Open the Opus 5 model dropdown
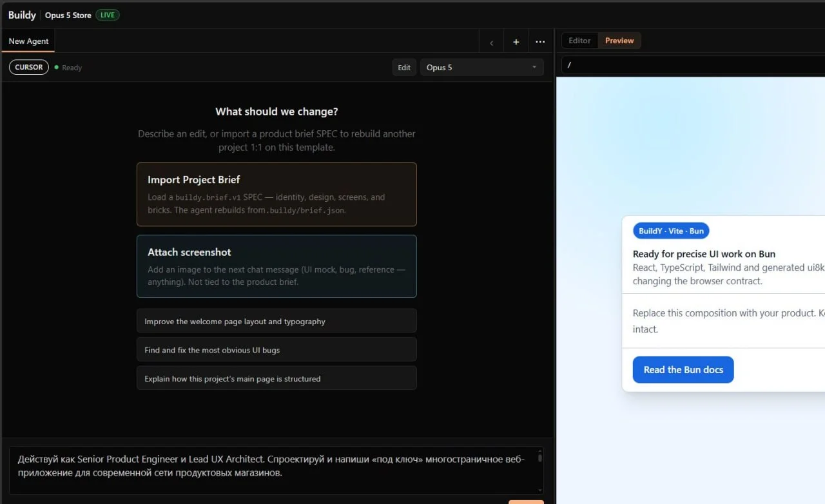The image size is (825, 504). (481, 67)
